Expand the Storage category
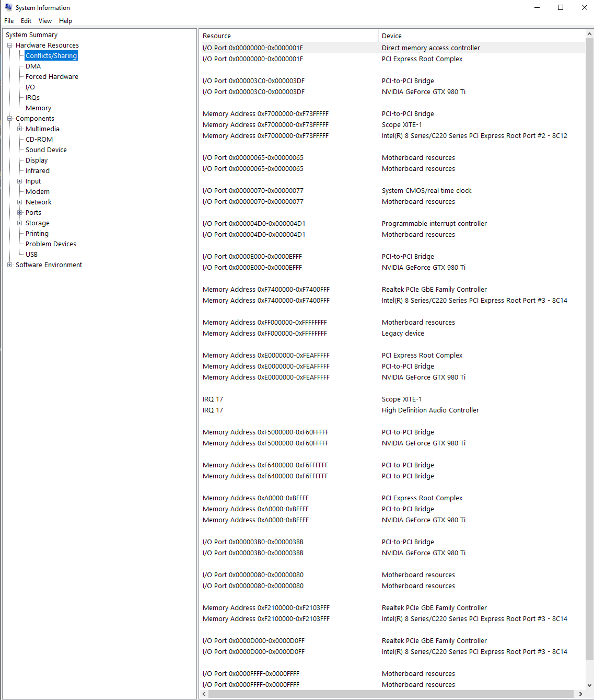The width and height of the screenshot is (594, 700). pos(20,223)
